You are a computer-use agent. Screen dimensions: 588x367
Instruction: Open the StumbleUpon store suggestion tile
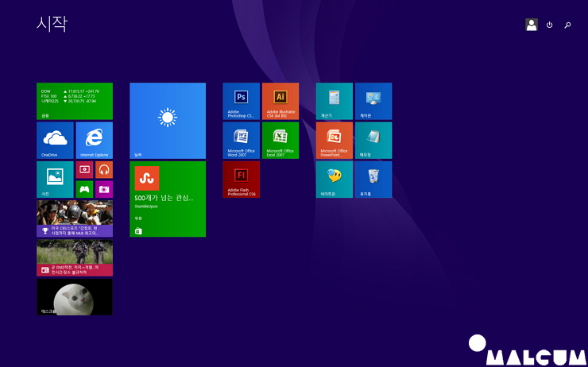(x=168, y=199)
